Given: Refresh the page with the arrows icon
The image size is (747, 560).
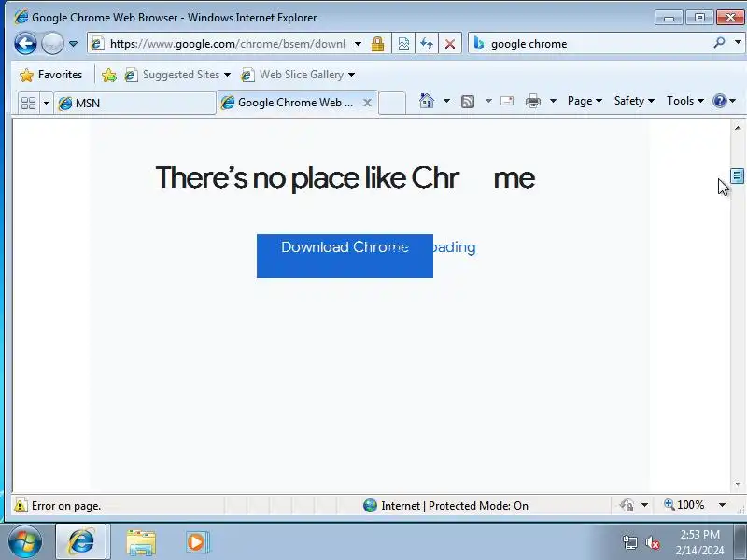Looking at the screenshot, I should coord(427,44).
